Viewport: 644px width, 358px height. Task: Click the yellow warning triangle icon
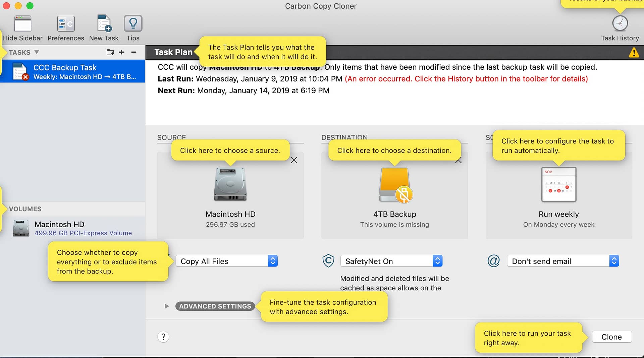tap(634, 52)
